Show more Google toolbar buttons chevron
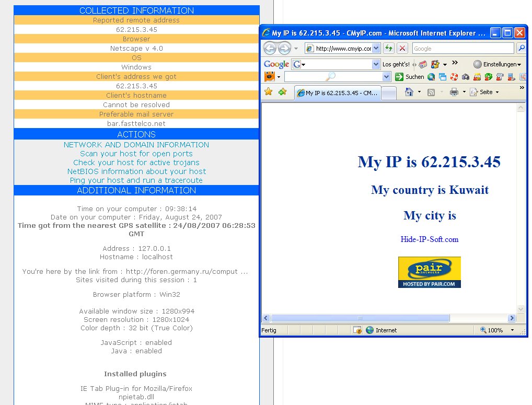Screen dimensions: 532x405 point(455,63)
